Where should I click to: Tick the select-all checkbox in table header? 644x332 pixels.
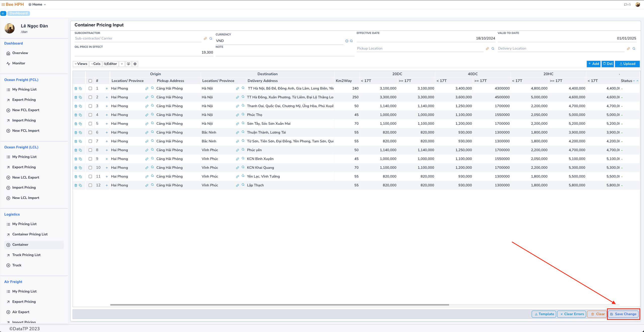click(90, 81)
